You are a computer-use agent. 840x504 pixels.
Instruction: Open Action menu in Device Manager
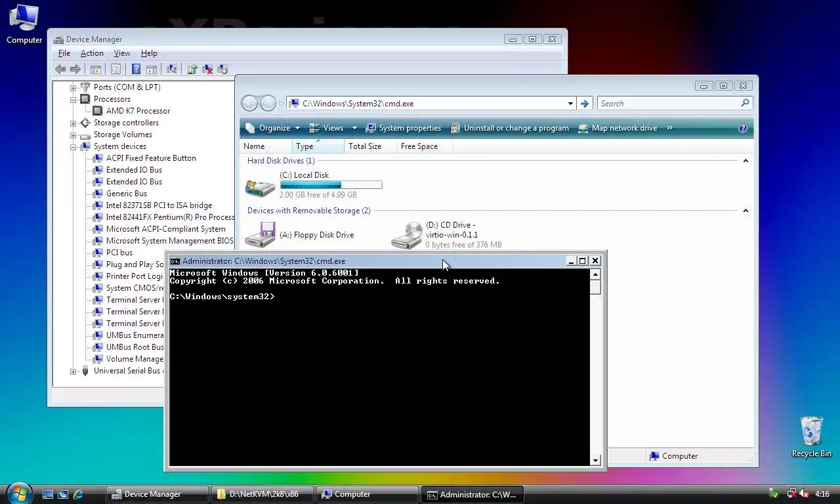pos(92,53)
